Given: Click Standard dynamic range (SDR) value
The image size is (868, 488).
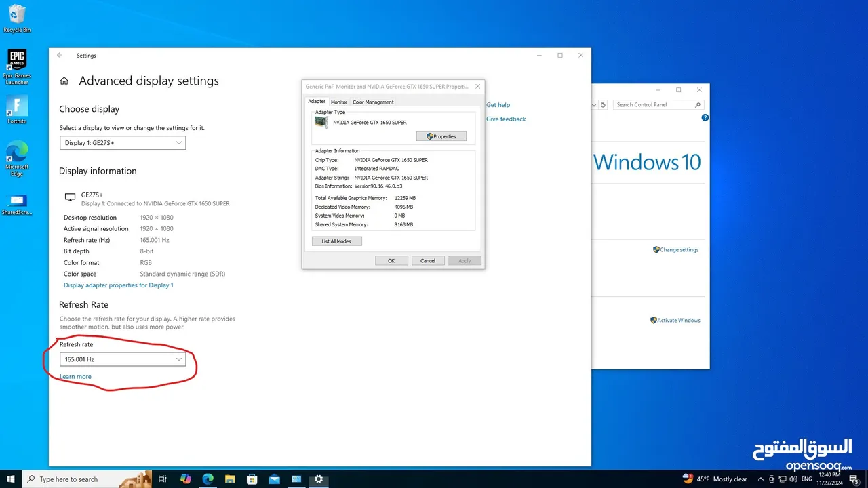Looking at the screenshot, I should click(x=182, y=274).
